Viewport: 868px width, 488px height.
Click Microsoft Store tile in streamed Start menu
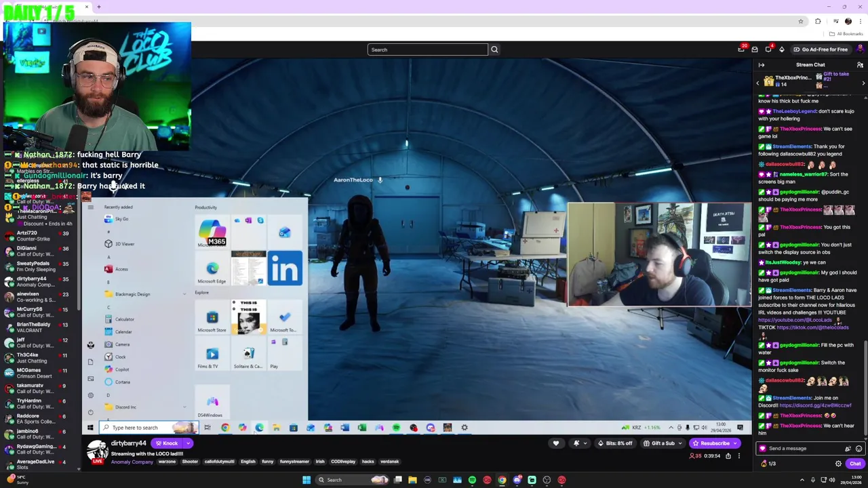(212, 319)
